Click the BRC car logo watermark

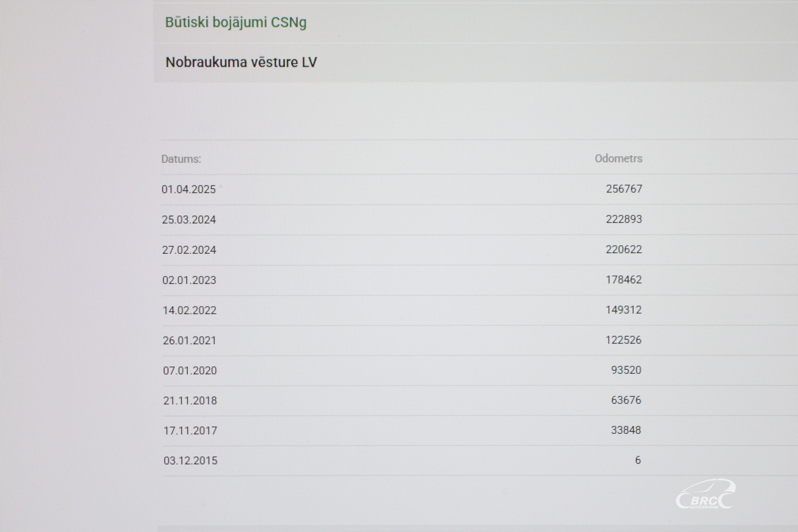tap(706, 494)
